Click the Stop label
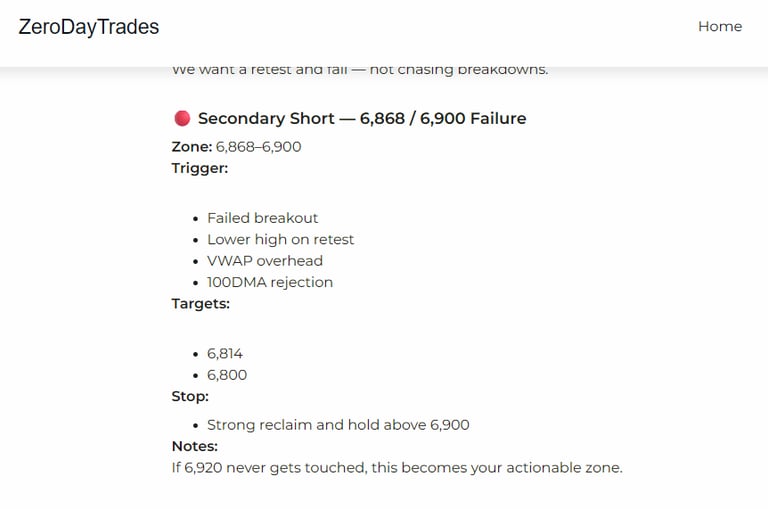Image resolution: width=768 pixels, height=509 pixels. [190, 396]
